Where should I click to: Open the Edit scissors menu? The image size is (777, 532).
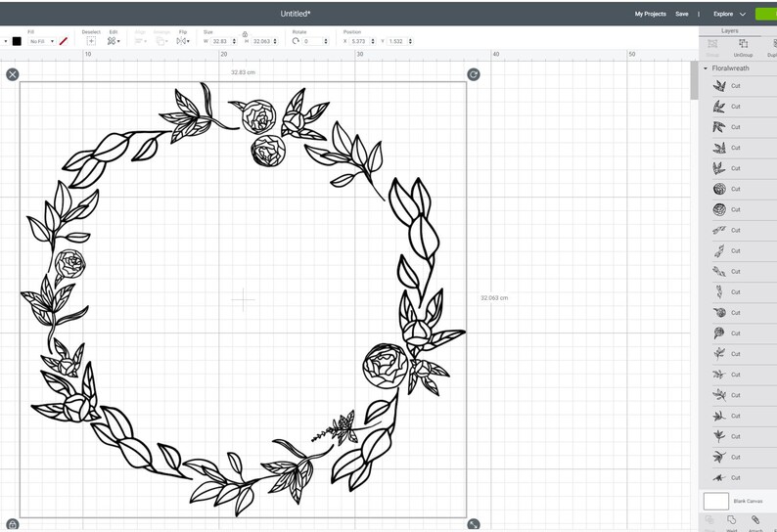[x=114, y=41]
